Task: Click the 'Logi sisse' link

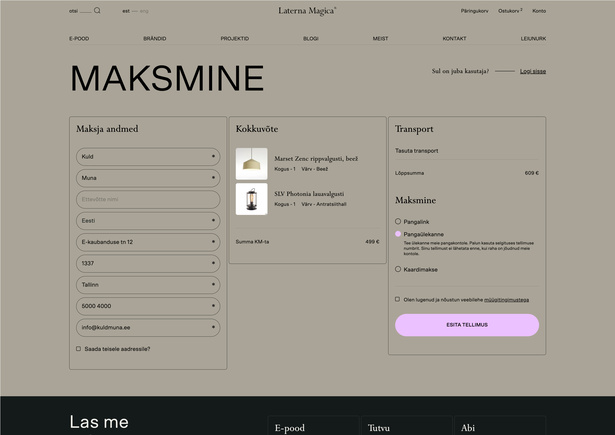Action: (533, 72)
